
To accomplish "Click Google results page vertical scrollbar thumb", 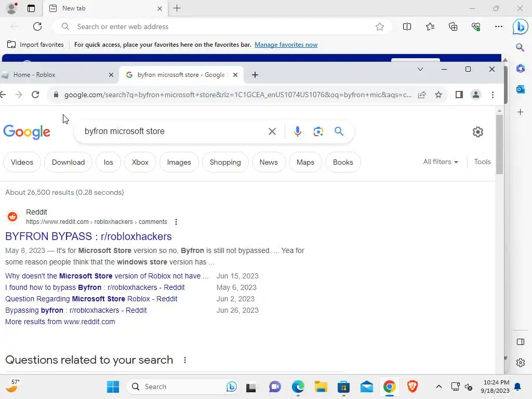I will 499,144.
